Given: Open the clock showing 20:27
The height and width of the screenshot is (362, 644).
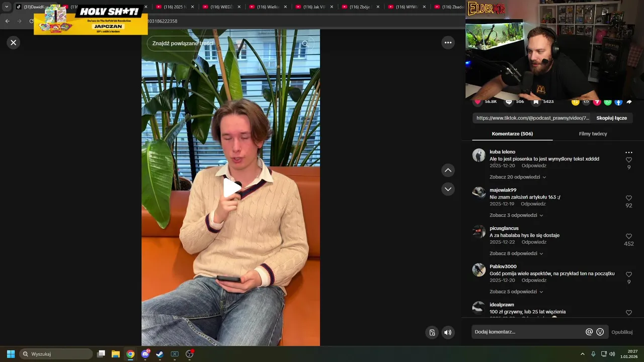Looking at the screenshot, I should (629, 354).
